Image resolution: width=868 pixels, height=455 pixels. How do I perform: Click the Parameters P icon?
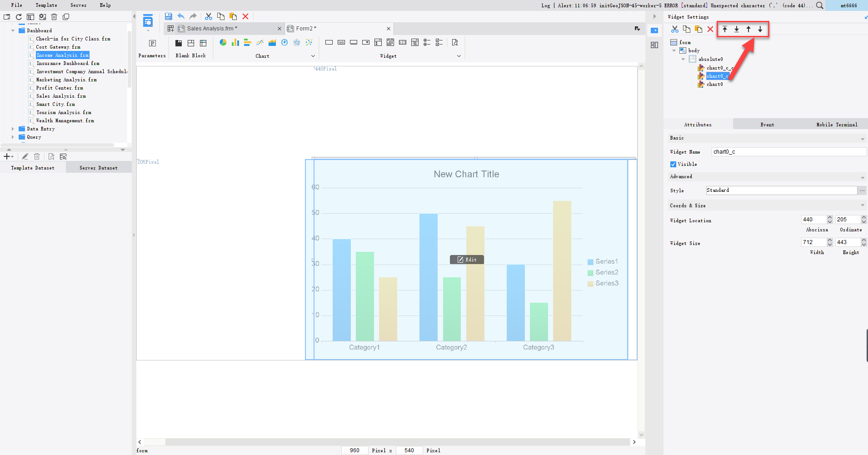click(153, 43)
